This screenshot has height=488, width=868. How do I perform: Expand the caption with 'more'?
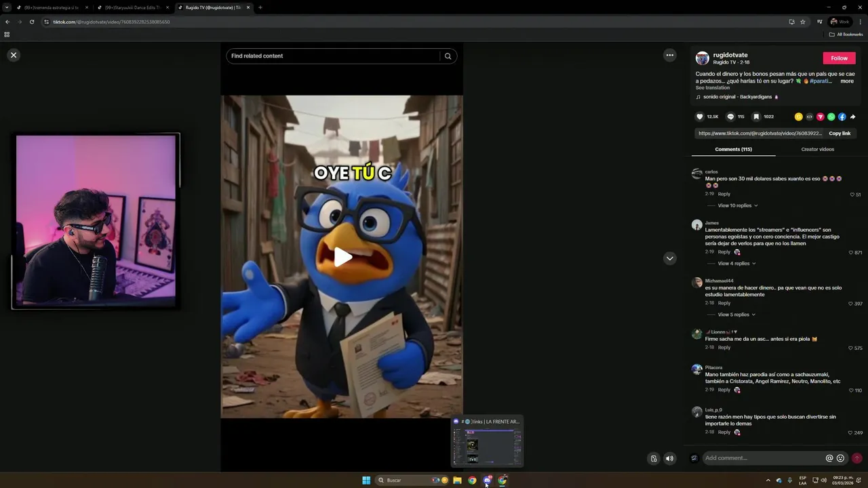pos(847,81)
